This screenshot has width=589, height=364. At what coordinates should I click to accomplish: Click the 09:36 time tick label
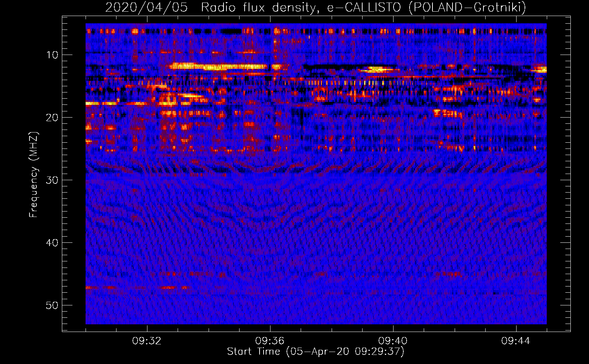coord(270,341)
